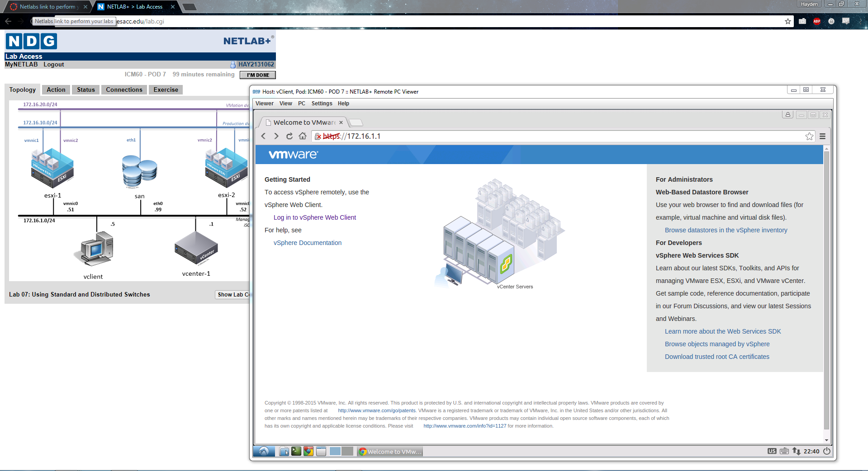Switch to the Status tab
The image size is (868, 471).
point(86,89)
